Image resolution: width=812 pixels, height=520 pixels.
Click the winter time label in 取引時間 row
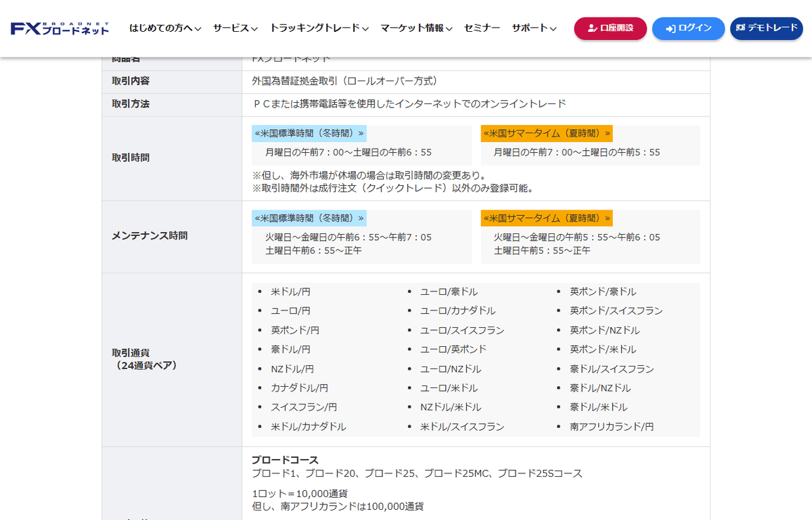309,133
